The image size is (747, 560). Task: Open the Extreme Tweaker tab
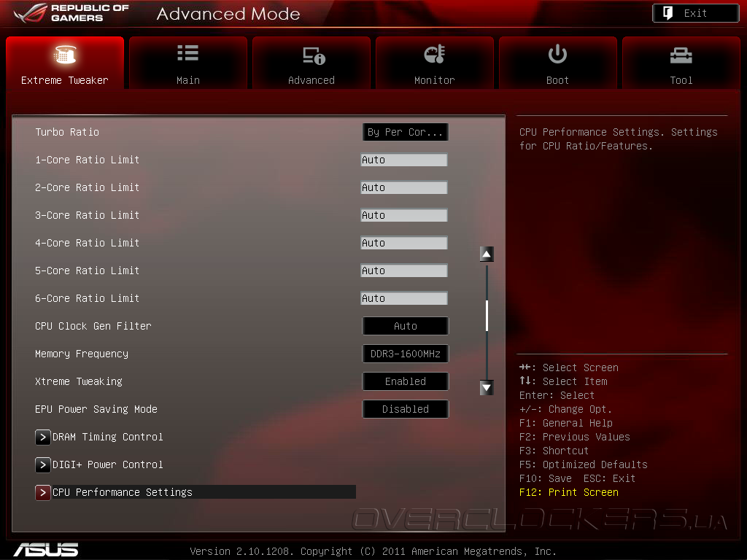65,63
